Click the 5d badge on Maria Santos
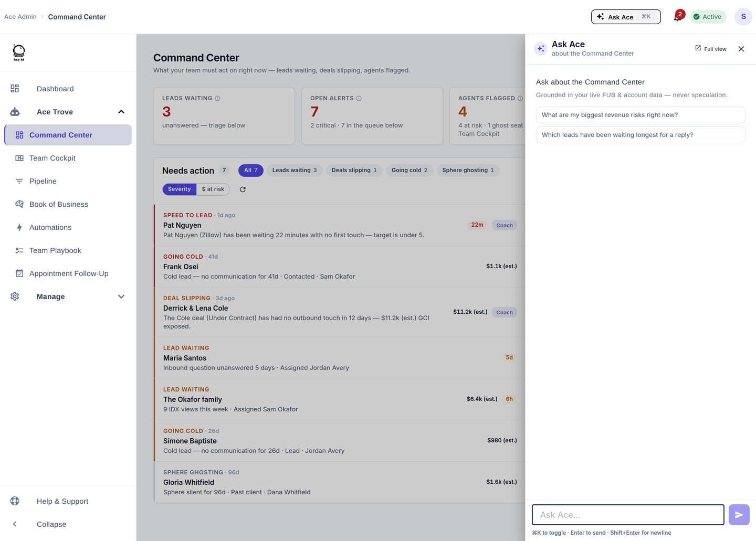The height and width of the screenshot is (541, 756). (x=509, y=358)
